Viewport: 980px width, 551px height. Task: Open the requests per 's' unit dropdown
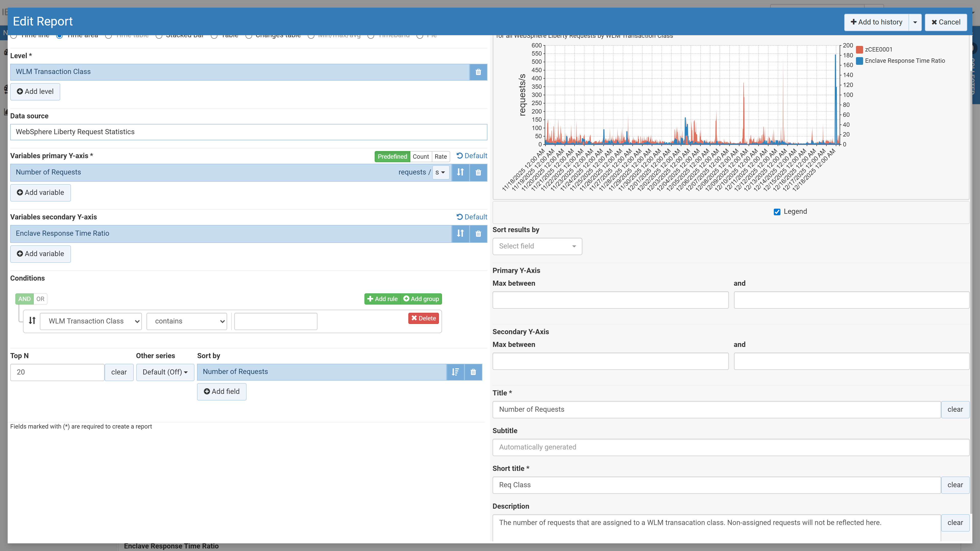[440, 172]
